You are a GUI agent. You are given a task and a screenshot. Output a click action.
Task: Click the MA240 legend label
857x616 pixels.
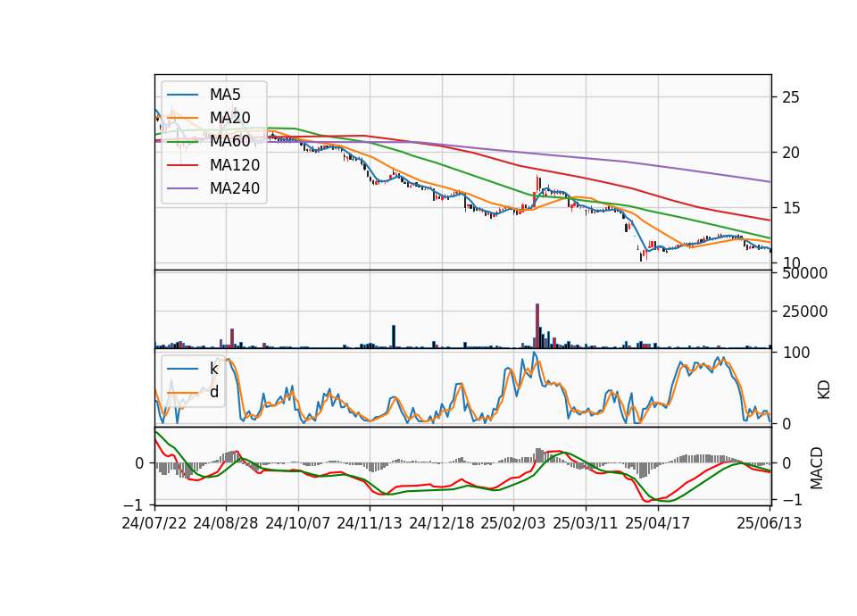[x=235, y=188]
